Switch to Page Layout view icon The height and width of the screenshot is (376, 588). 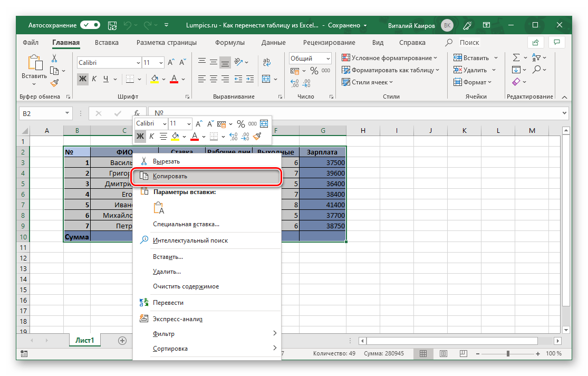[444, 353]
